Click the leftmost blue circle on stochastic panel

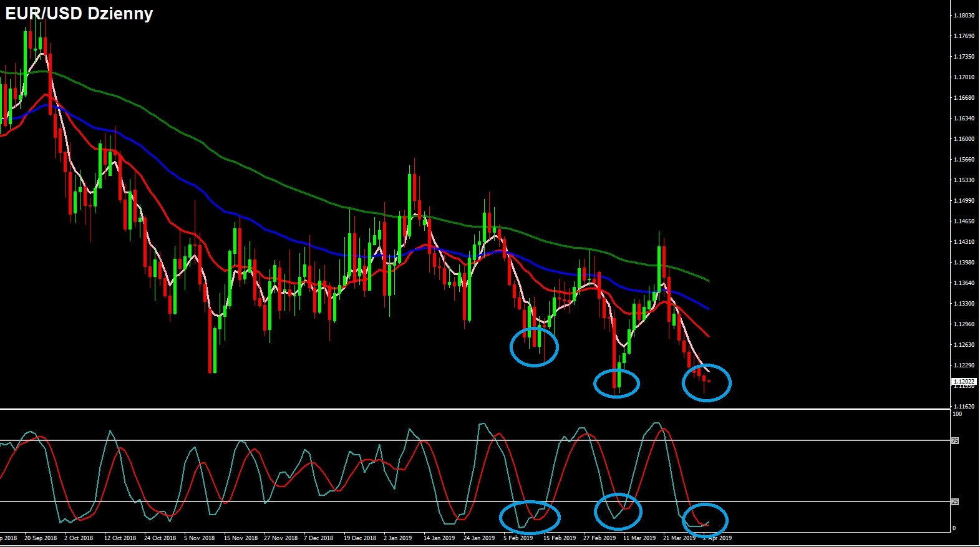[x=530, y=516]
